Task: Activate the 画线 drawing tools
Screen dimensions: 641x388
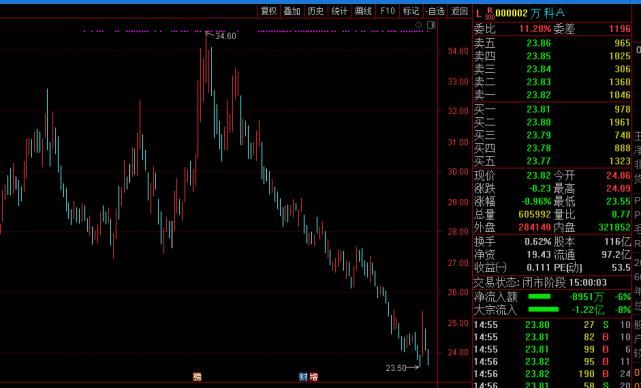Action: coord(363,11)
